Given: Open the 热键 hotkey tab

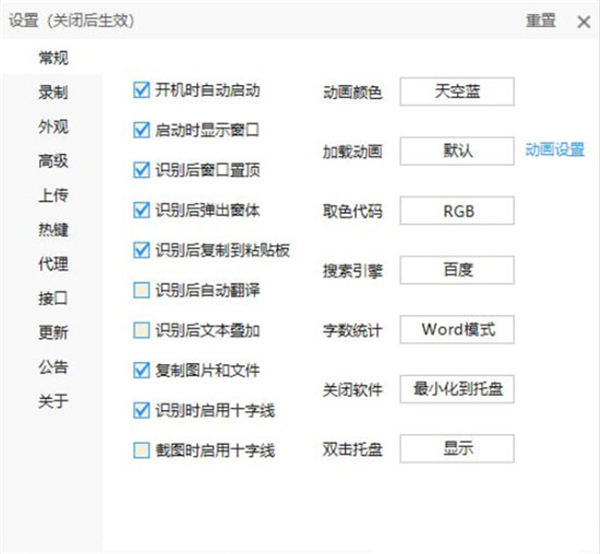Looking at the screenshot, I should [54, 230].
